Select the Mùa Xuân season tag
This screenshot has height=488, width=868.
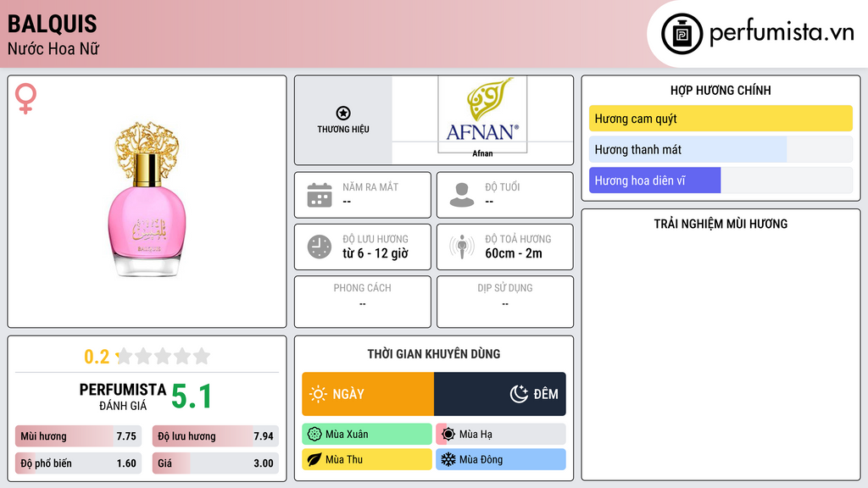coord(367,435)
